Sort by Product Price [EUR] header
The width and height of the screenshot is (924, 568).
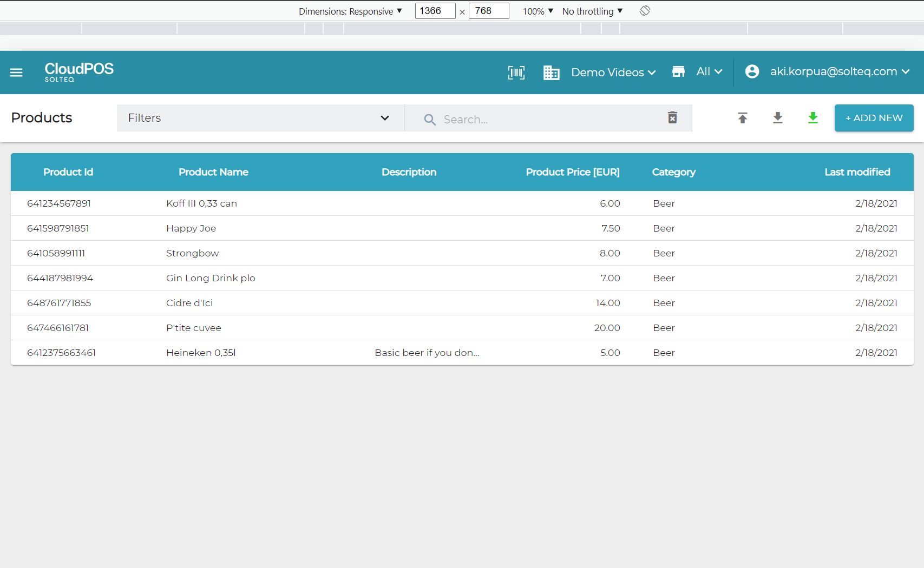point(572,172)
